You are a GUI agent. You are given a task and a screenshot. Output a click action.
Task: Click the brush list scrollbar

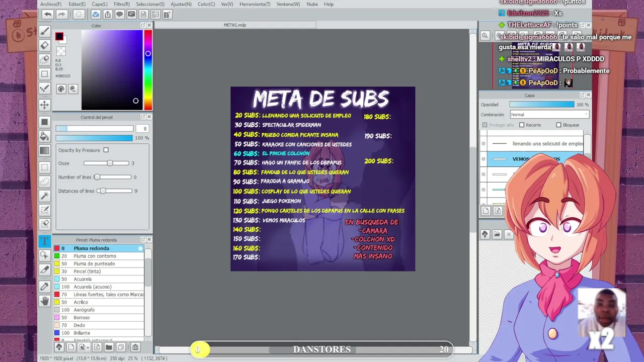pyautogui.click(x=148, y=293)
